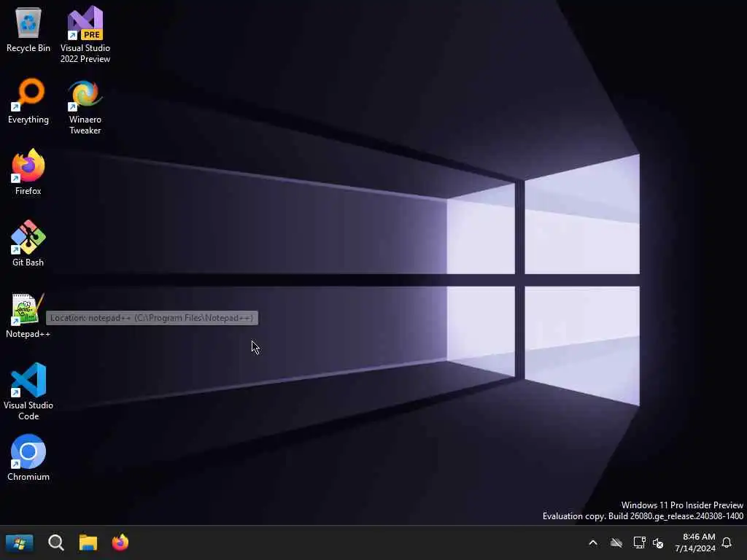Select the Everything search shortcut
The image size is (747, 560).
pyautogui.click(x=28, y=101)
